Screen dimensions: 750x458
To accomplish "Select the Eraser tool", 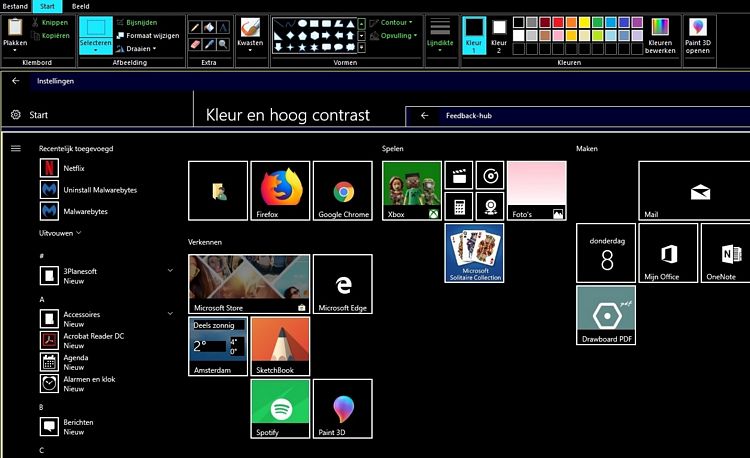I will click(x=195, y=44).
